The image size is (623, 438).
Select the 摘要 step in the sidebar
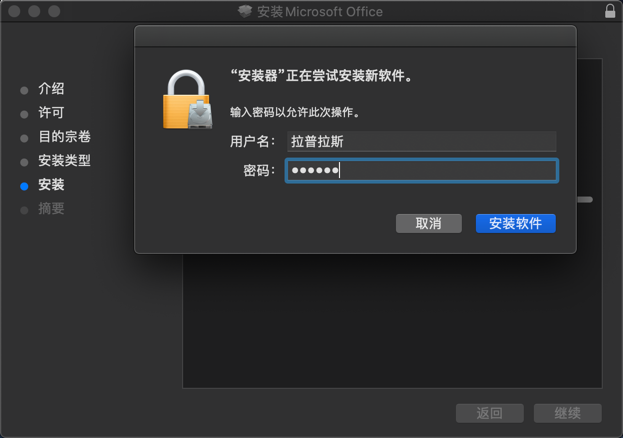(x=51, y=209)
